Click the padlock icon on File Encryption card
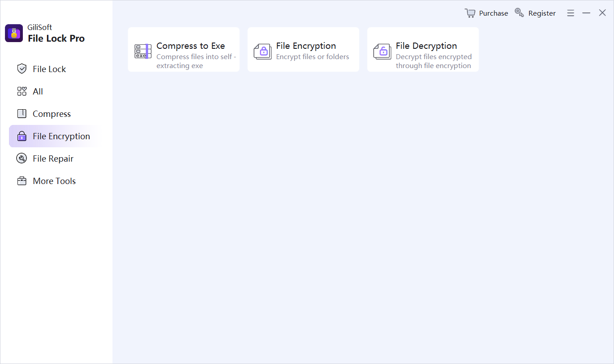614x364 pixels. 263,51
